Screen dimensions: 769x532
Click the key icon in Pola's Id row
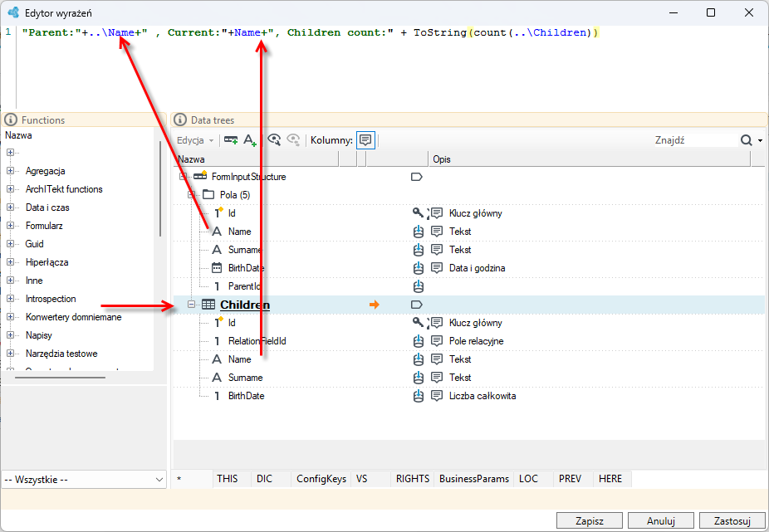click(418, 212)
